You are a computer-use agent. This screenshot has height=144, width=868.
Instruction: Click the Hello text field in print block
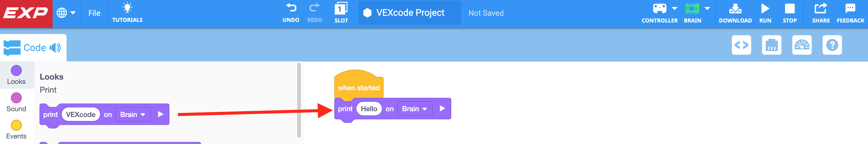click(x=369, y=109)
